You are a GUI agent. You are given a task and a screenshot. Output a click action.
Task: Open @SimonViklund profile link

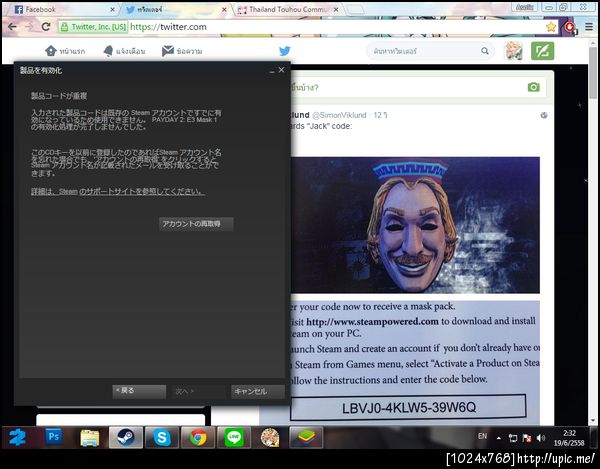(x=339, y=115)
